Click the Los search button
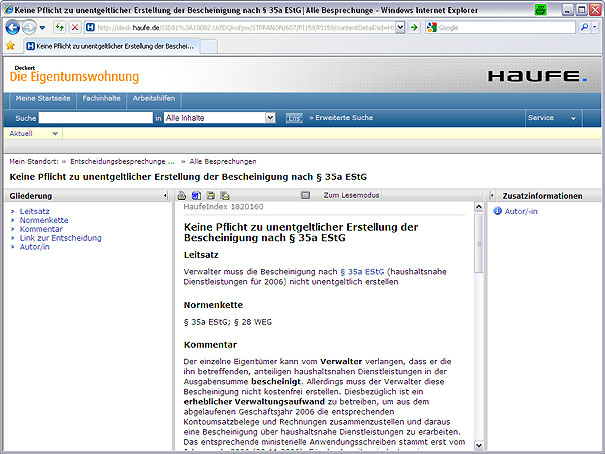This screenshot has height=454, width=605. [294, 118]
